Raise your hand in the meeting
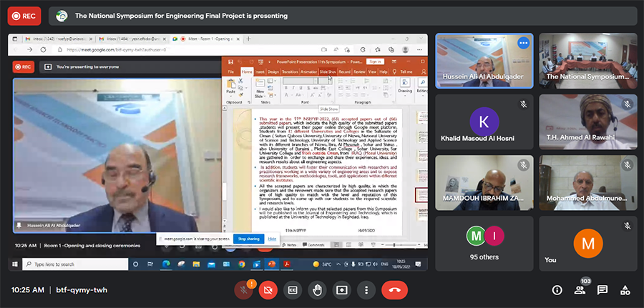644x308 pixels. 318,290
